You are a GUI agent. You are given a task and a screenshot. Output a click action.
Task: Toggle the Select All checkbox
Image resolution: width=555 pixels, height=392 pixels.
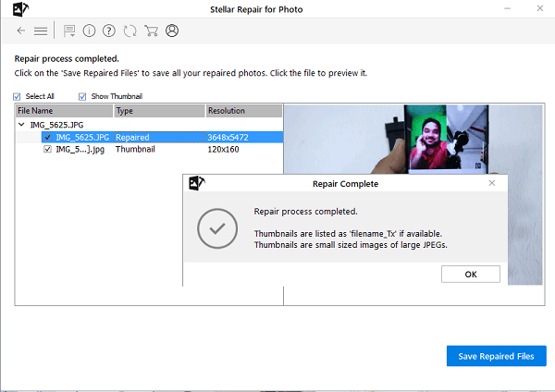pos(17,96)
